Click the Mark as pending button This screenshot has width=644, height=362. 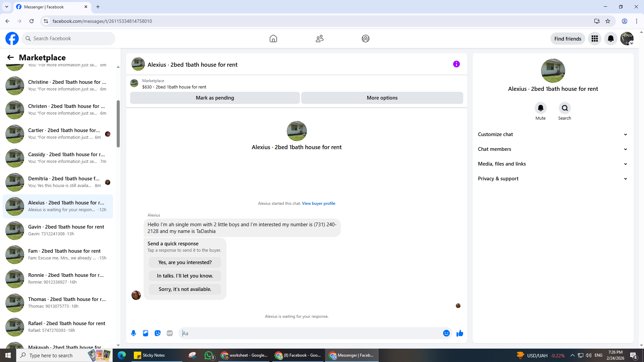pyautogui.click(x=215, y=98)
